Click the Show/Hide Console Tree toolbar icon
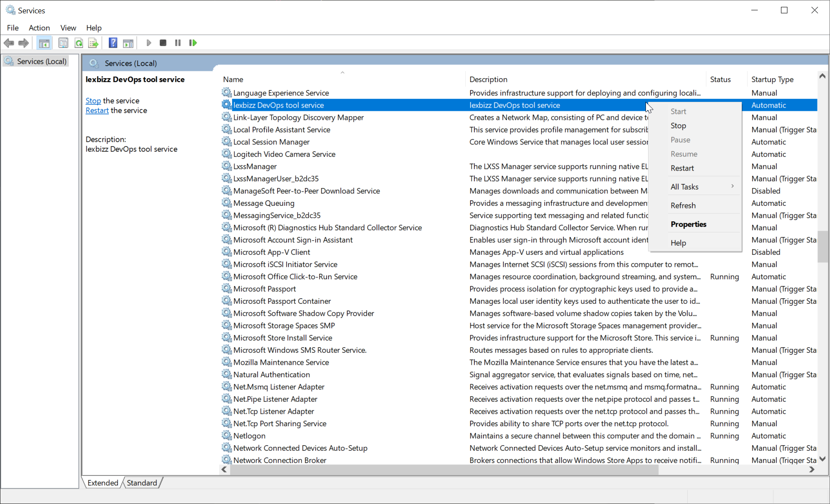This screenshot has height=504, width=830. tap(44, 43)
